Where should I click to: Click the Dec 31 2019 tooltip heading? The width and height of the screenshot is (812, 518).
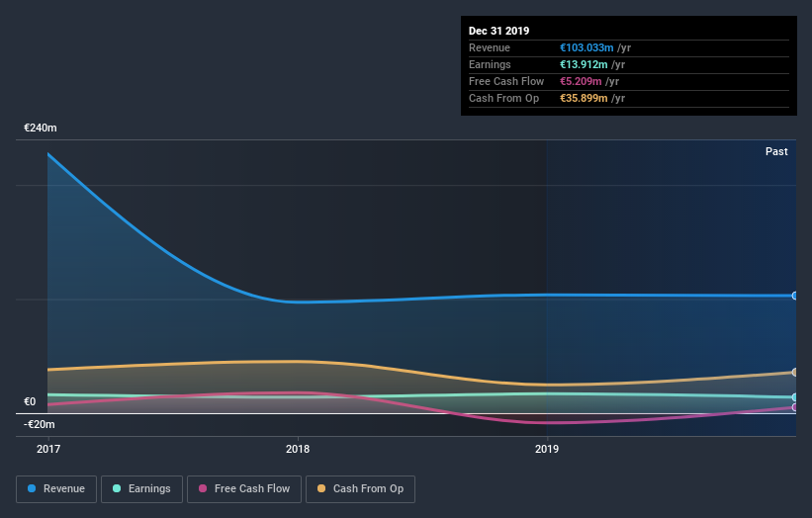[498, 31]
